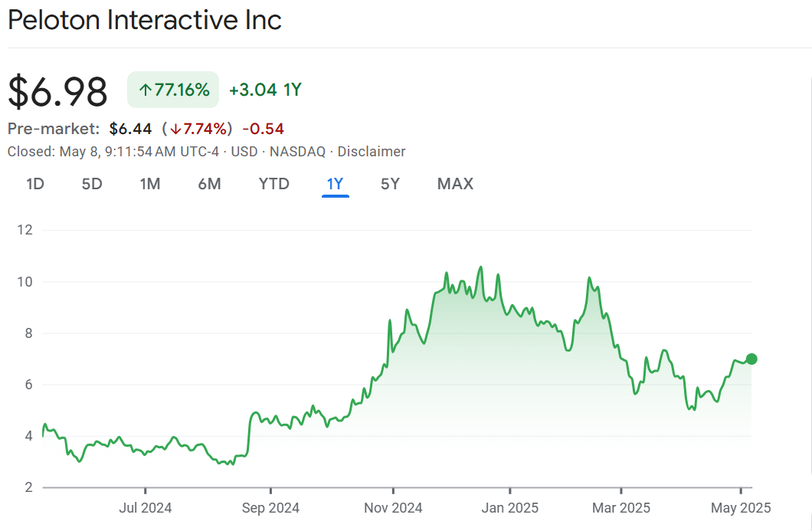The width and height of the screenshot is (812, 531).
Task: Switch to the 1D time range
Action: pos(34,184)
